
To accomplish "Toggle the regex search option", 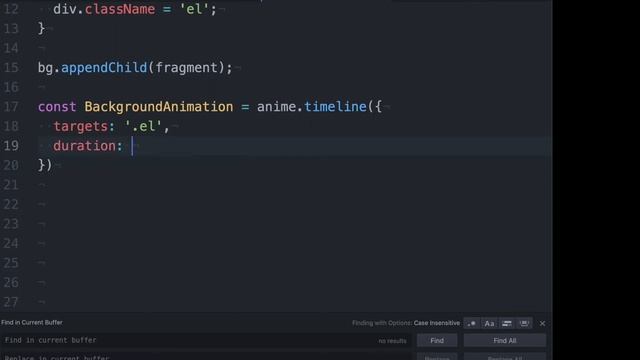I will (x=472, y=323).
